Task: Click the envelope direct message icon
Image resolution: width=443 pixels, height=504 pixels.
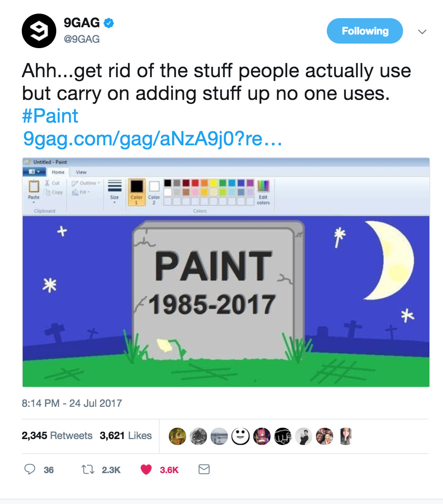Action: tap(204, 469)
